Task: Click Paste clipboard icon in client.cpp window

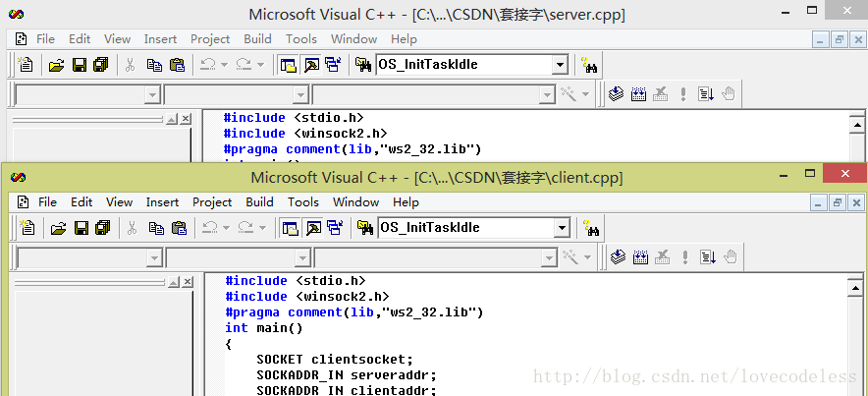Action: pos(179,228)
